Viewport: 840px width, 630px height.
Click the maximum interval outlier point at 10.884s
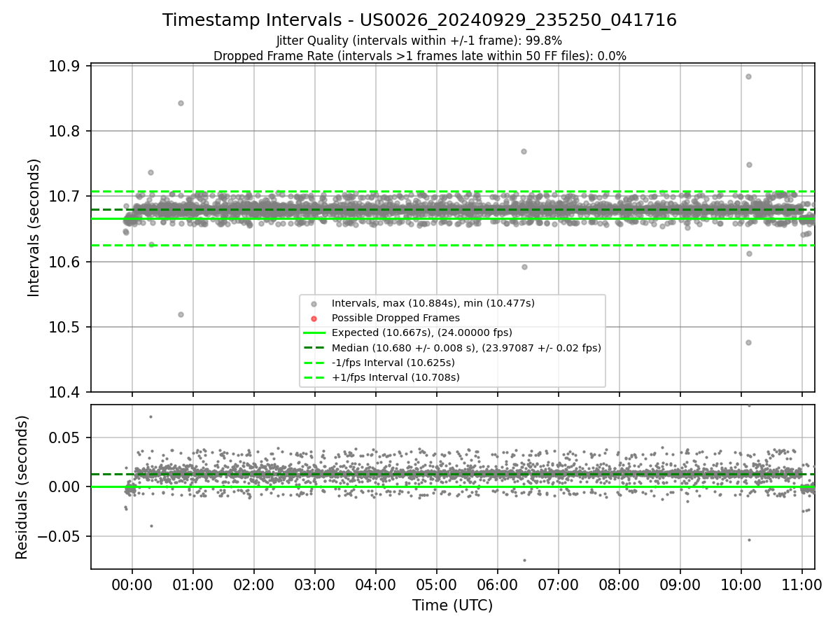[x=748, y=76]
